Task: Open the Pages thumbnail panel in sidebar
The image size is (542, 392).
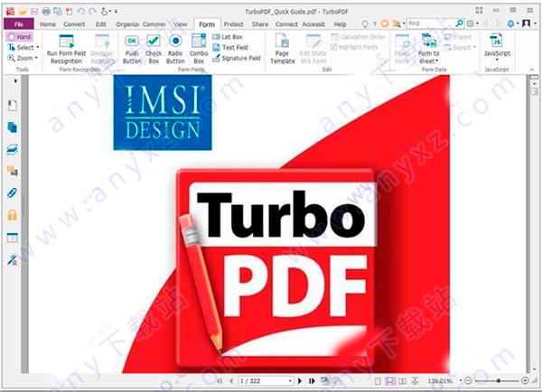Action: click(x=13, y=127)
